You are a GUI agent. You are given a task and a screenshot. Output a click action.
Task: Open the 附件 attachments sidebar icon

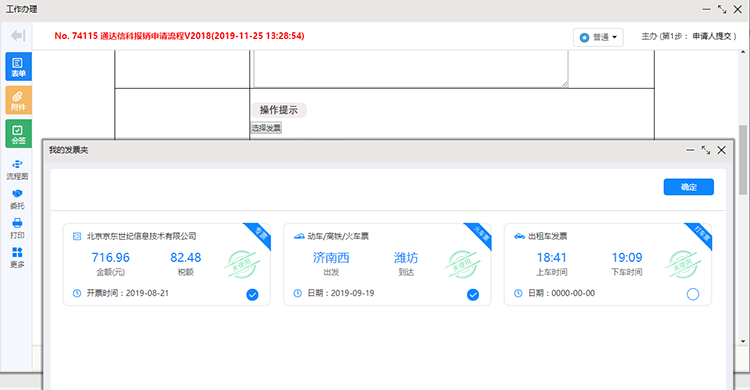pos(19,100)
